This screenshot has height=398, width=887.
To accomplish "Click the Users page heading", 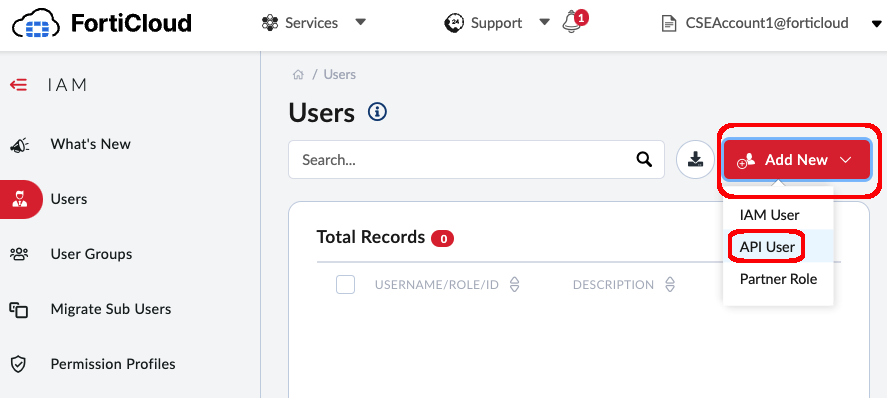I will pyautogui.click(x=321, y=113).
